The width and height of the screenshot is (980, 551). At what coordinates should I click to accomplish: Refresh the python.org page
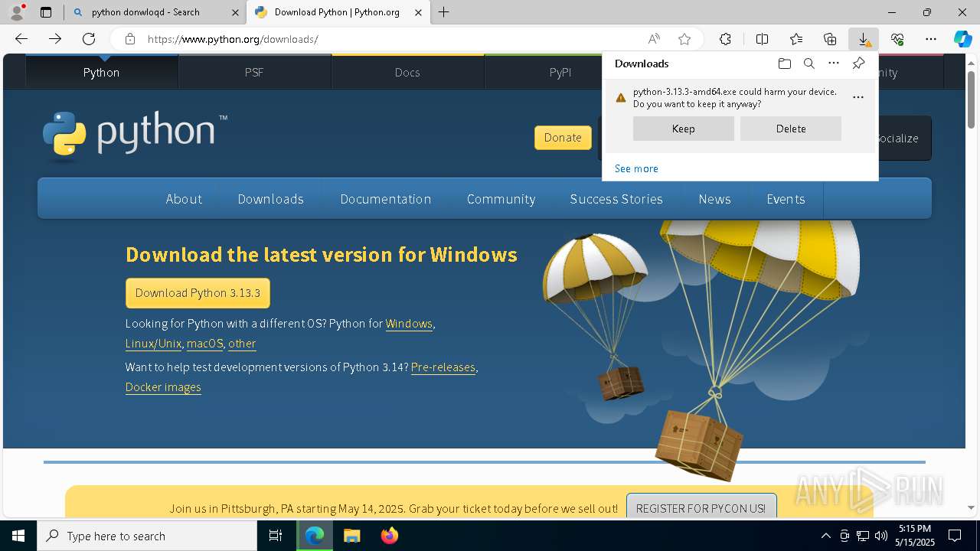tap(89, 39)
